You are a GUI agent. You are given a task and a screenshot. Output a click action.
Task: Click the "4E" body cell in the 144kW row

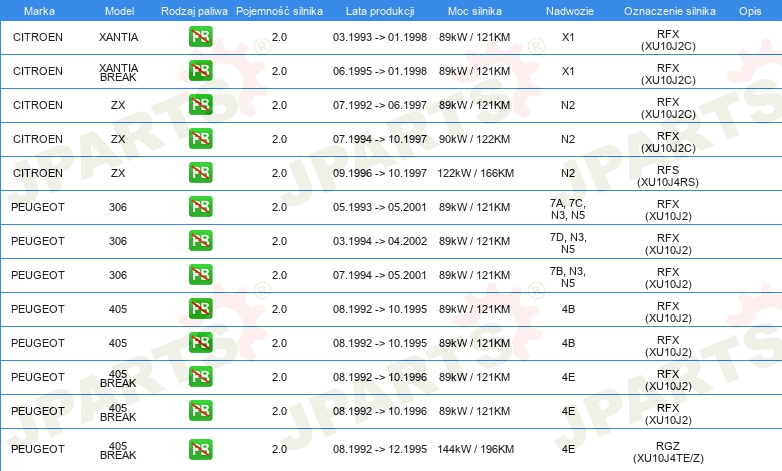click(x=568, y=449)
